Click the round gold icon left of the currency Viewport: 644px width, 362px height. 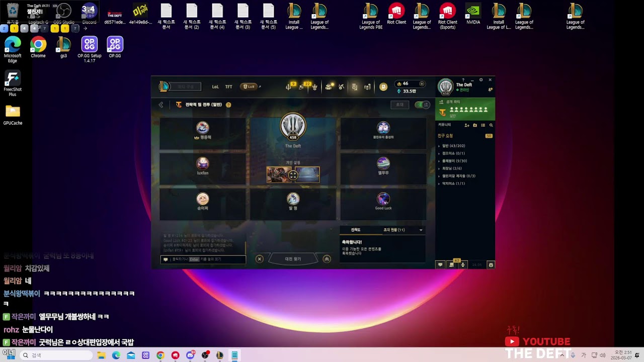tap(383, 87)
